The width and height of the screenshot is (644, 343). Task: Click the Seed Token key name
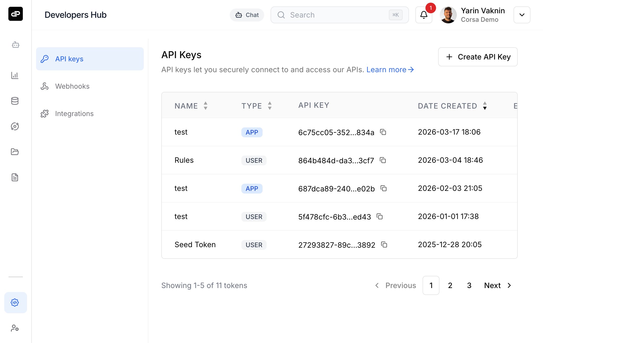point(195,245)
